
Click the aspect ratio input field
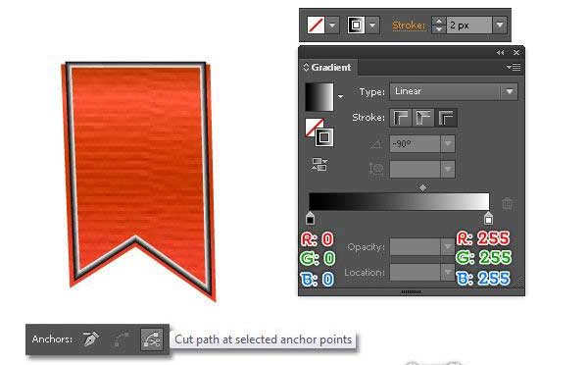coord(415,170)
